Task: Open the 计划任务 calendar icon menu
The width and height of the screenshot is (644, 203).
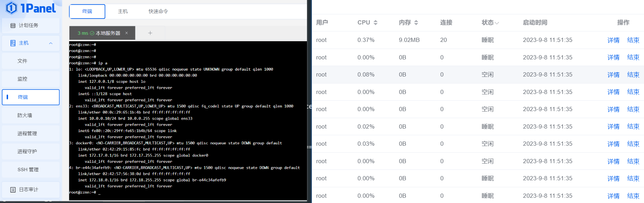Action: 13,26
